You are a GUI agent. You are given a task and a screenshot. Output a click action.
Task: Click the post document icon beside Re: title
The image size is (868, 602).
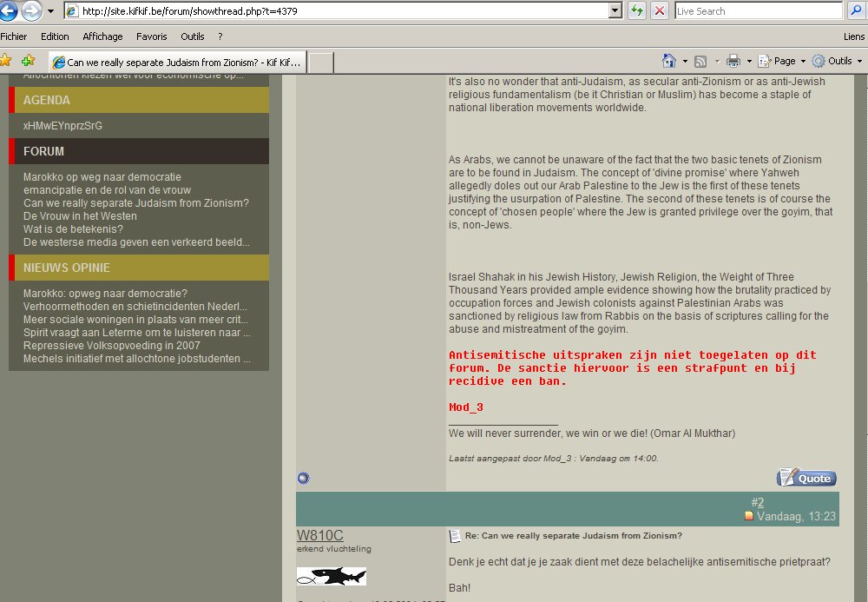coord(455,536)
